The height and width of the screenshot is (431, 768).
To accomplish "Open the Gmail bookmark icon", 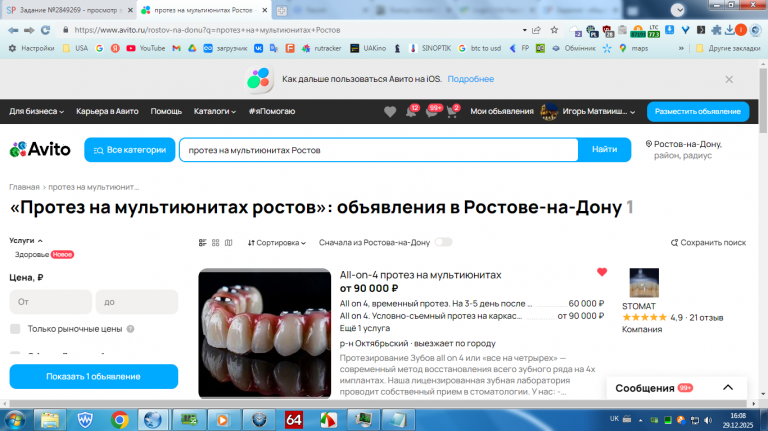I will 176,48.
